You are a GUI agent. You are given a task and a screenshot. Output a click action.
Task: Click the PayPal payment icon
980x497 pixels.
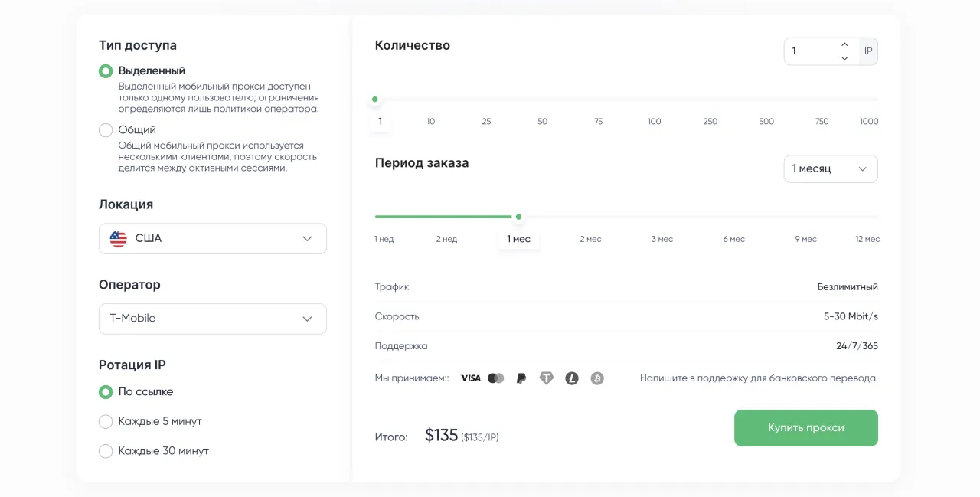tap(521, 378)
